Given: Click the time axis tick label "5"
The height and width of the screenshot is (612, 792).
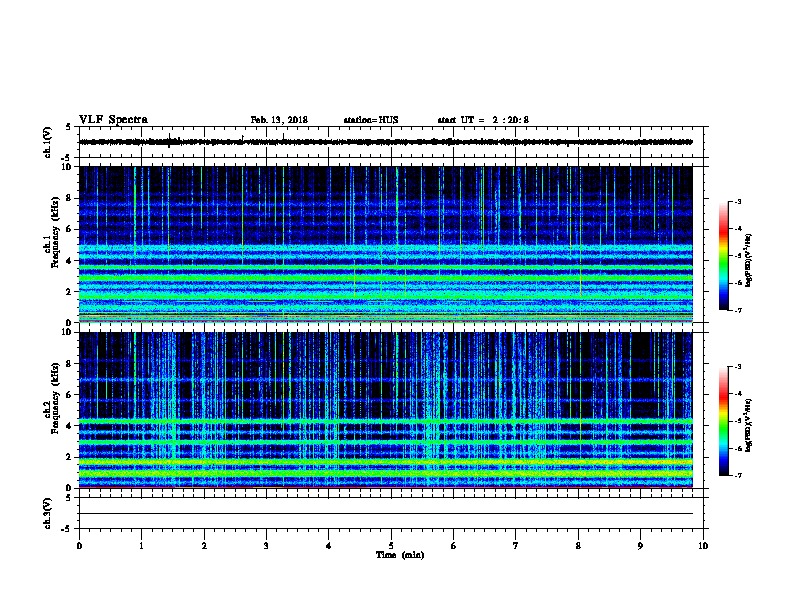Looking at the screenshot, I should (391, 546).
